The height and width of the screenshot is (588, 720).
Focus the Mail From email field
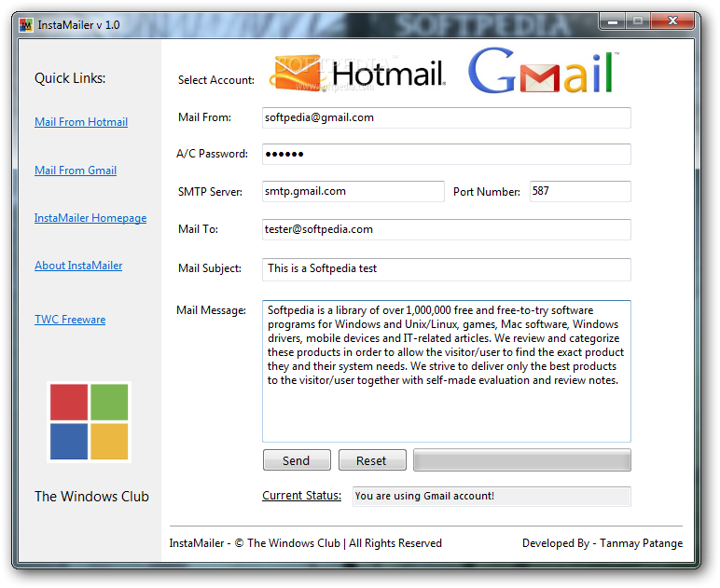point(447,117)
